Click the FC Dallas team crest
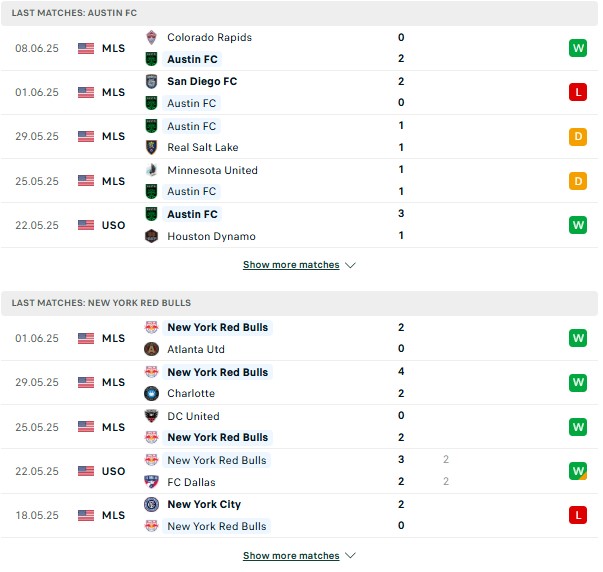This screenshot has height=572, width=603. pyautogui.click(x=152, y=482)
